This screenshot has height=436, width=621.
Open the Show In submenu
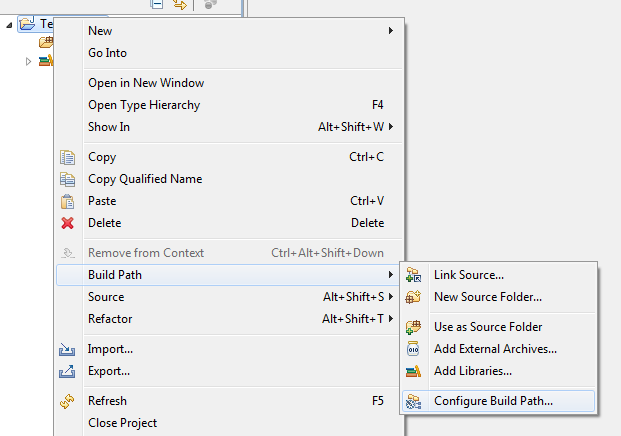click(x=230, y=127)
